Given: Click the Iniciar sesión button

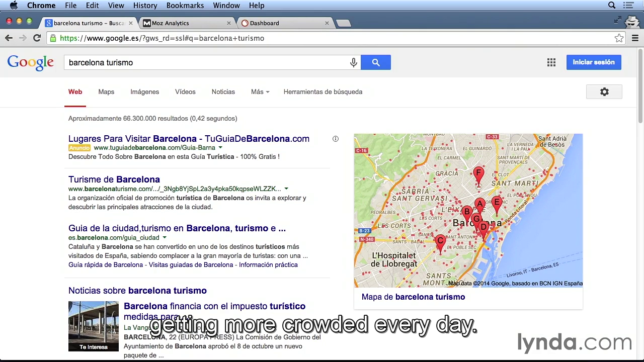Looking at the screenshot, I should tap(594, 62).
